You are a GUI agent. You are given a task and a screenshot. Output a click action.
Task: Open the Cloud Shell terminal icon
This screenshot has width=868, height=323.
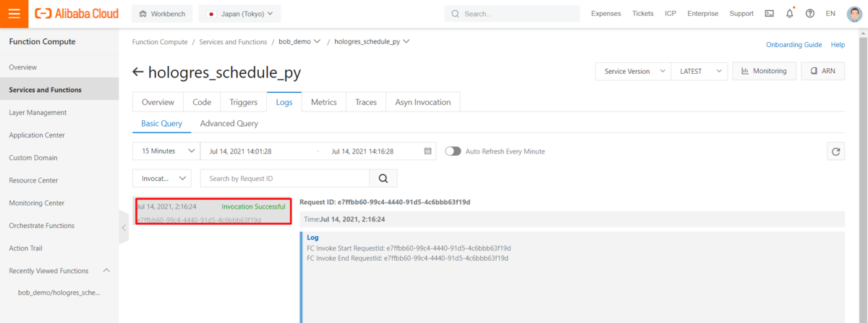tap(769, 13)
